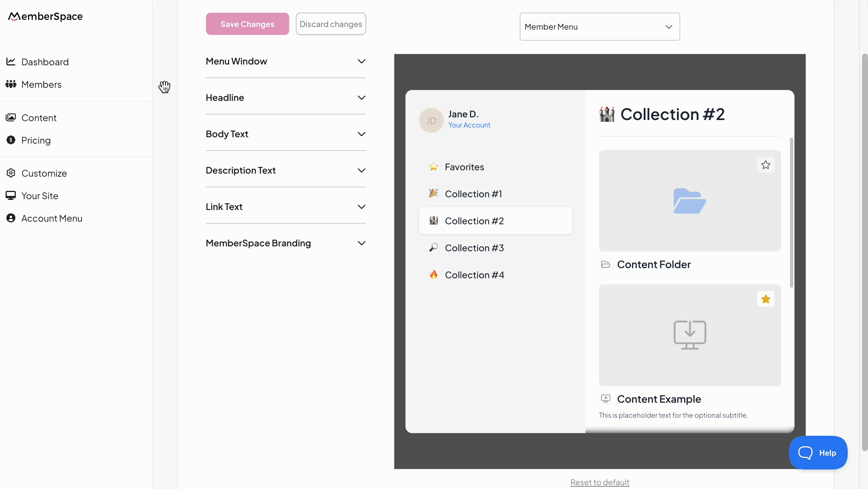Click the Account Menu person icon

click(11, 218)
